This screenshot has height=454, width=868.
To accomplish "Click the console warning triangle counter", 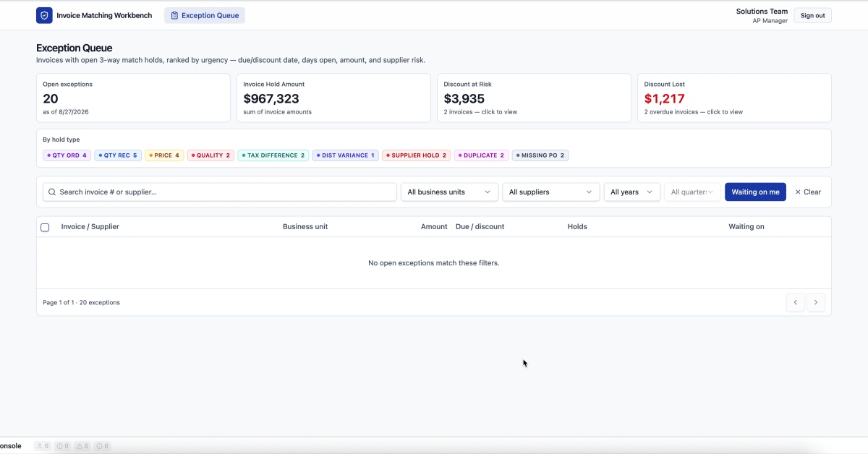I will coord(83,446).
